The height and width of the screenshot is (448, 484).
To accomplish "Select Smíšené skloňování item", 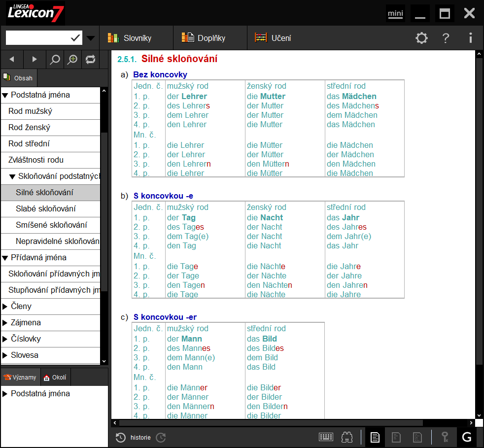I will [51, 225].
